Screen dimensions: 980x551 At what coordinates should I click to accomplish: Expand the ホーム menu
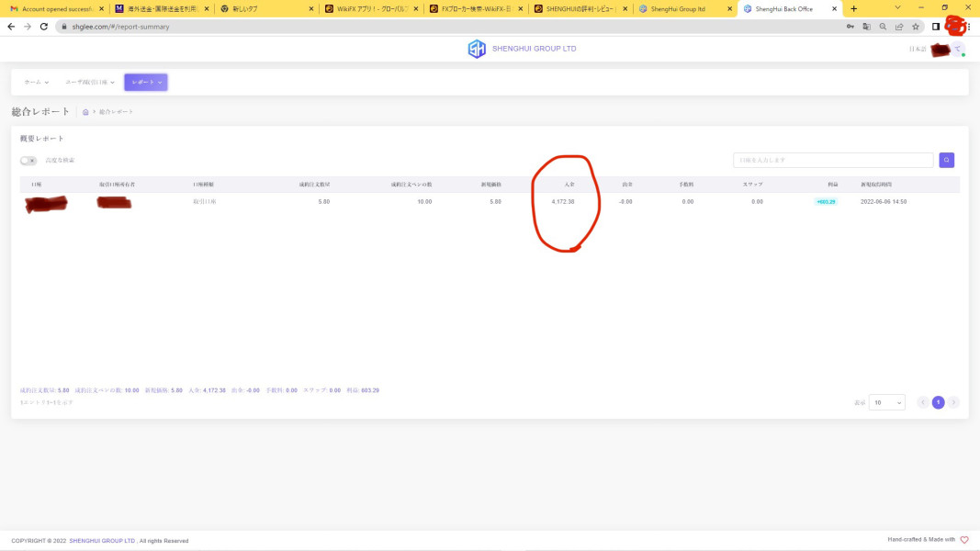tap(36, 83)
